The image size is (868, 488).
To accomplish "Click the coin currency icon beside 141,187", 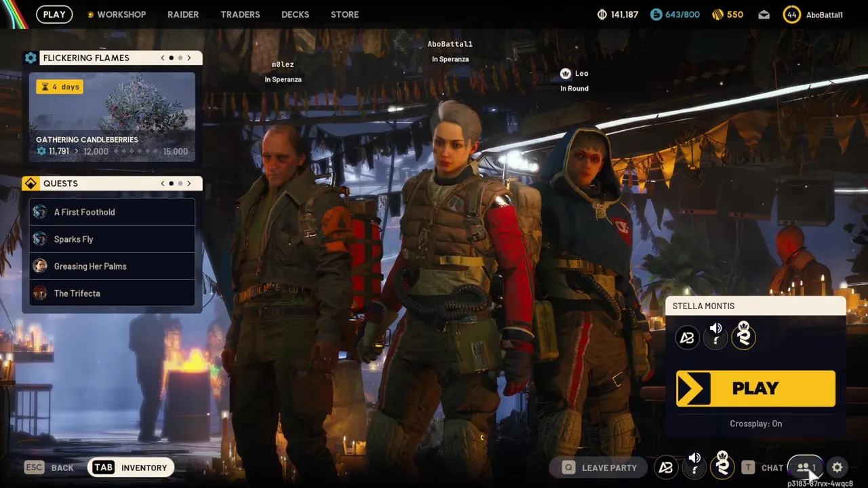I will coord(601,14).
